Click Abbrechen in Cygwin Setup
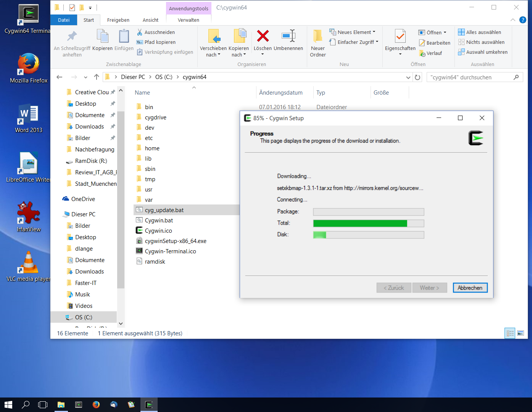532x412 pixels. point(470,288)
